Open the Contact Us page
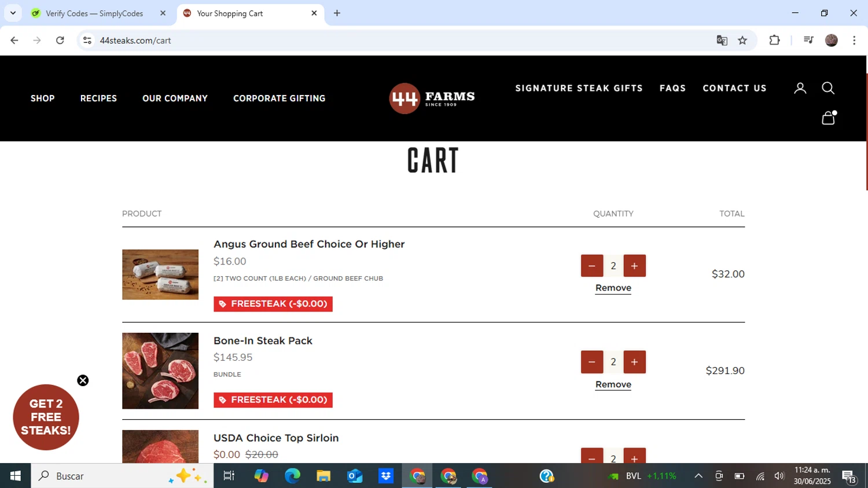868x488 pixels. [734, 88]
